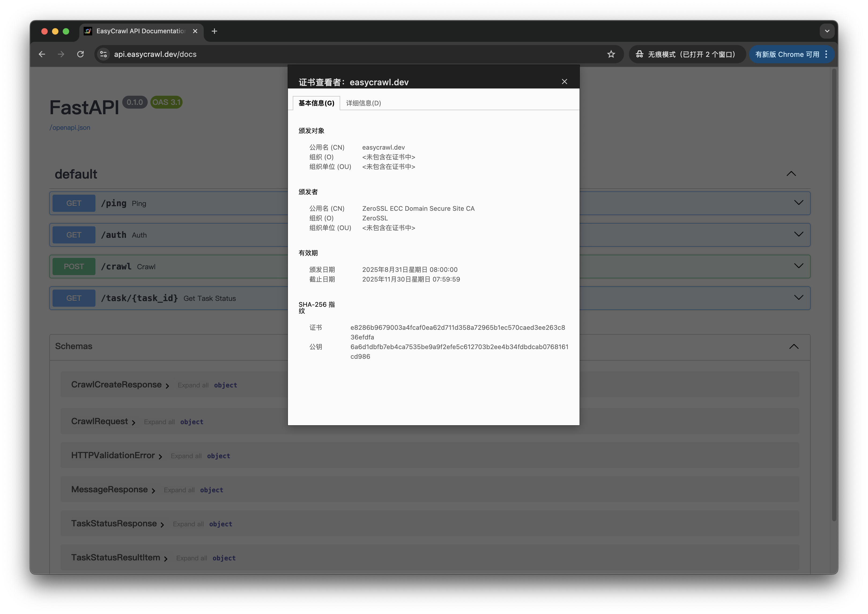The image size is (868, 614).
Task: Click the yellow minimize window button
Action: [55, 31]
